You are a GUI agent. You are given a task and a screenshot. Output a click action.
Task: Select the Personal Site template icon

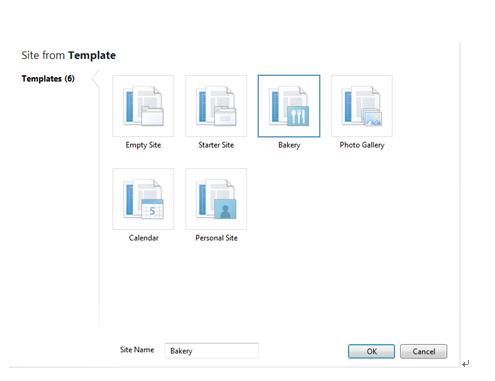(216, 199)
